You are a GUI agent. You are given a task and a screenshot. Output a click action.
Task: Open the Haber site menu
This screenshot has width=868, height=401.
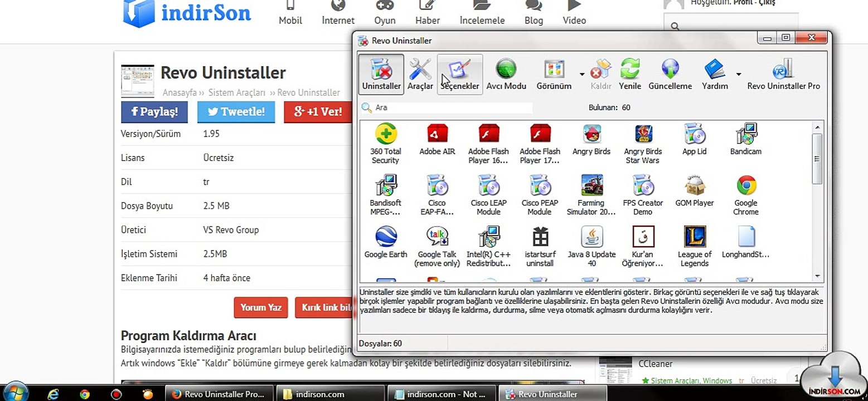pos(428,13)
